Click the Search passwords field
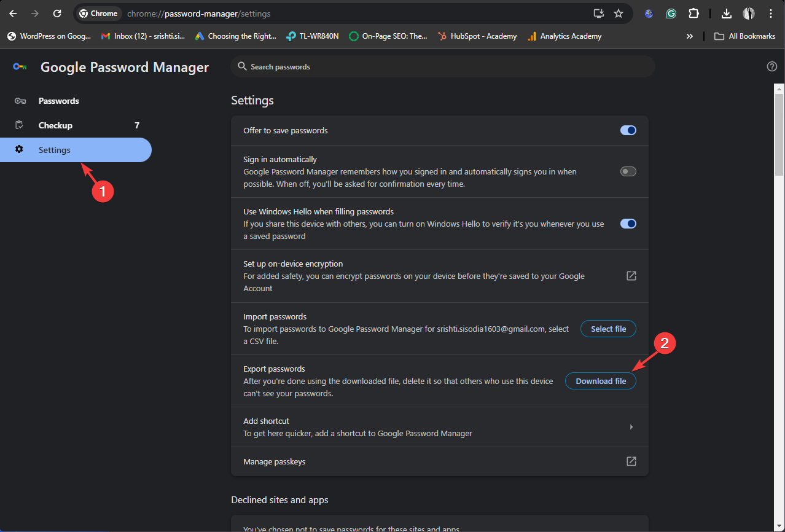The width and height of the screenshot is (785, 532). 443,66
